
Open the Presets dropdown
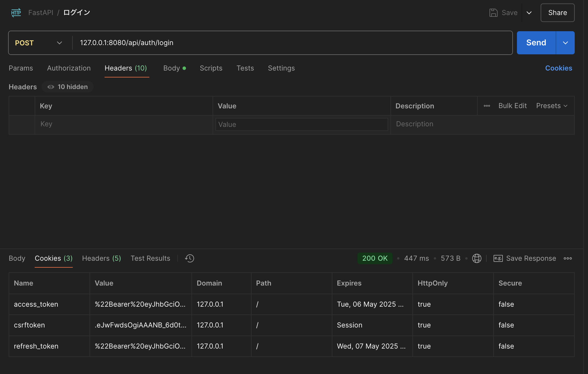[x=551, y=106]
